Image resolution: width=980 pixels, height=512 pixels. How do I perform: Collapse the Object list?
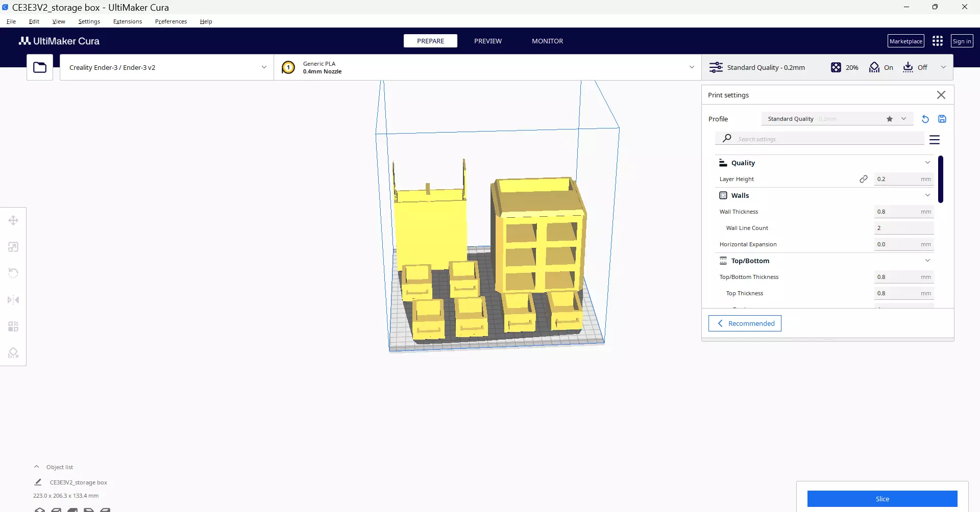(x=37, y=467)
